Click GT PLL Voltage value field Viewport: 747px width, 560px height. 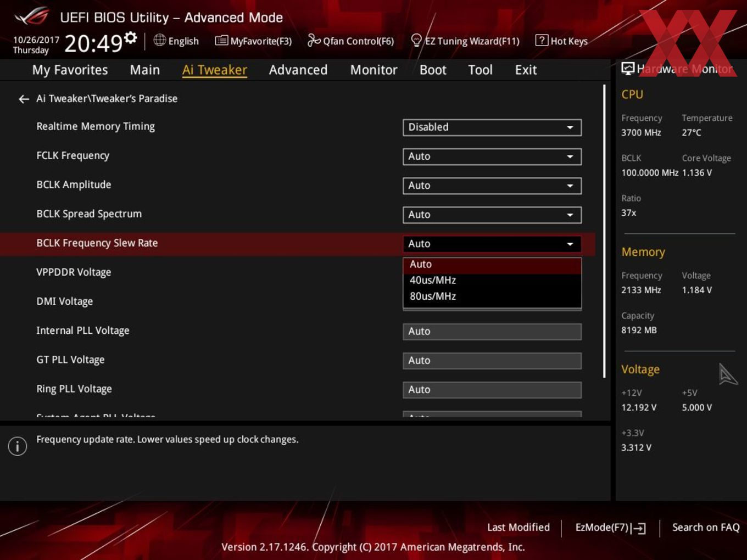(492, 361)
